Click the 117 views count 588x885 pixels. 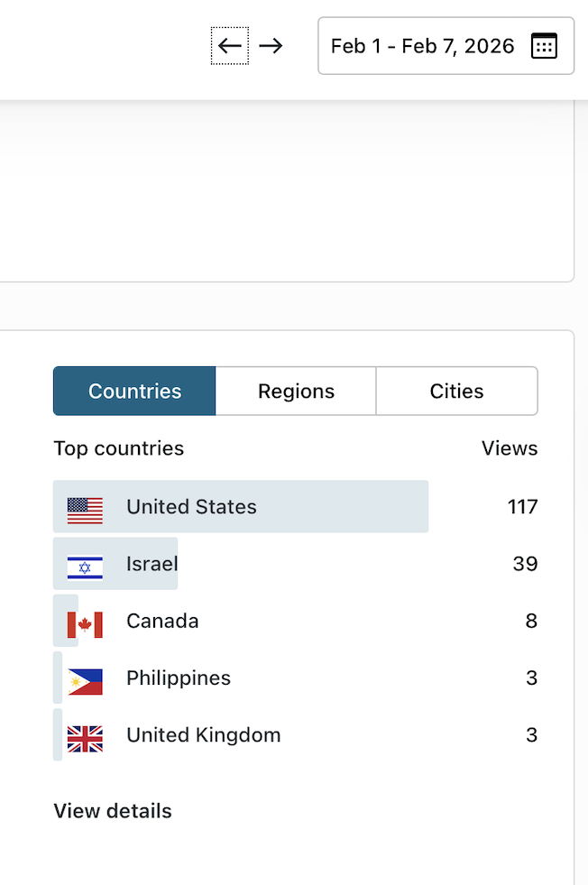522,507
